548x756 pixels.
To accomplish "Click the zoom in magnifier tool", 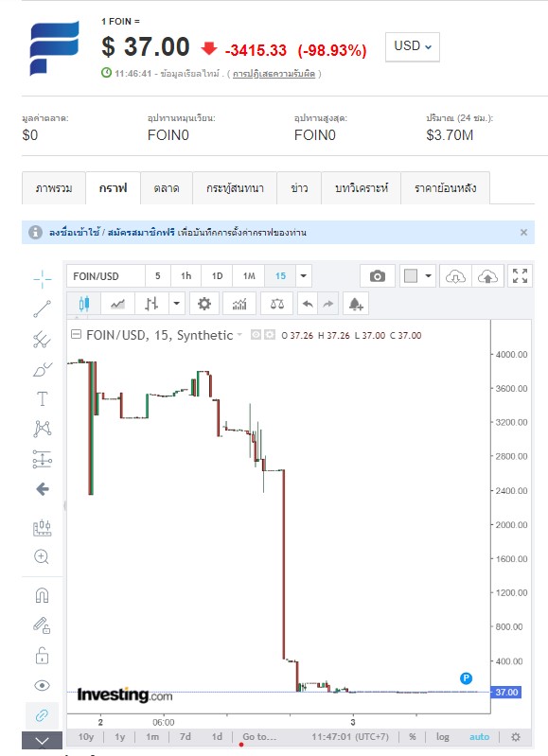I will pyautogui.click(x=42, y=556).
